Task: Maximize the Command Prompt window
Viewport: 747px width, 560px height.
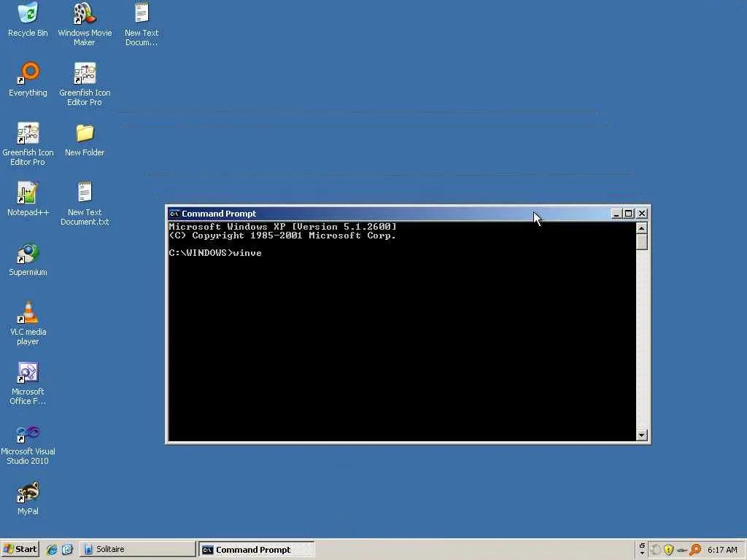Action: [x=628, y=214]
